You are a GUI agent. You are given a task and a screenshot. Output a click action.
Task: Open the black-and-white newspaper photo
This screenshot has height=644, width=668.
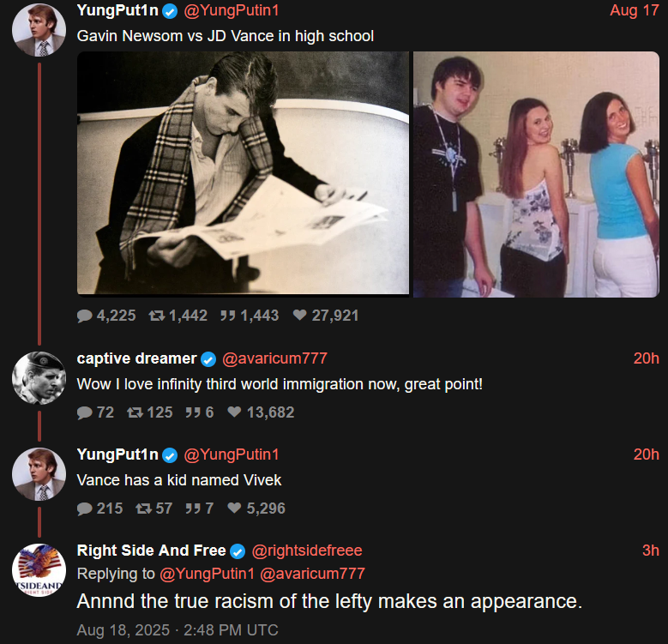pyautogui.click(x=243, y=173)
